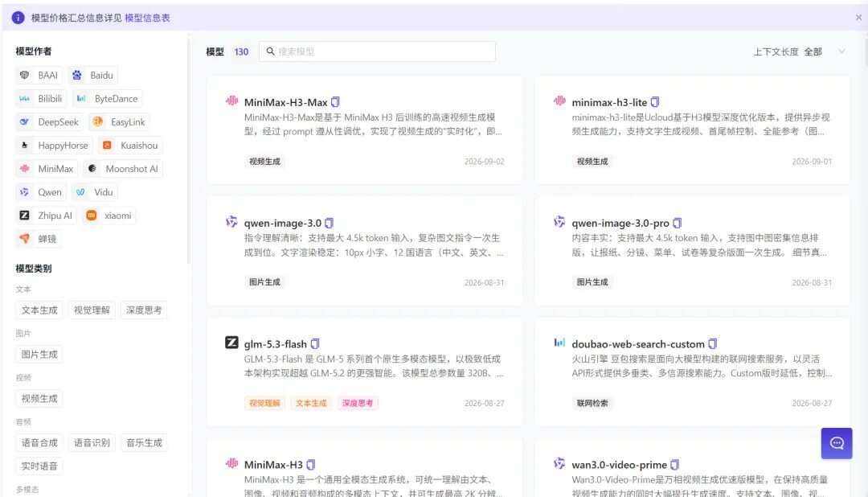Select the 音乐生成 category filter
The width and height of the screenshot is (868, 497).
pyautogui.click(x=144, y=443)
